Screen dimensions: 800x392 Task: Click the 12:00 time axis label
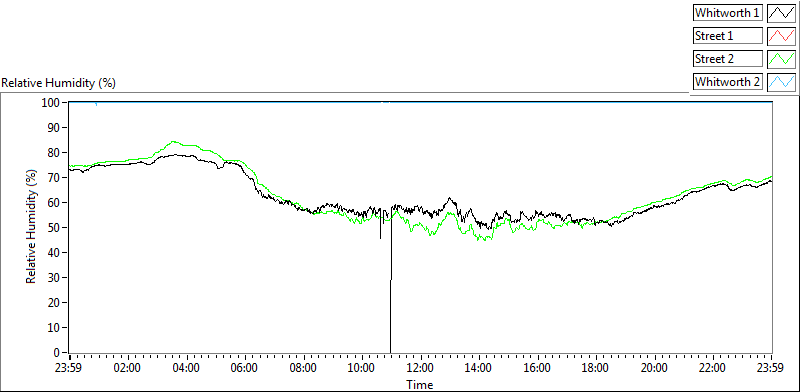coord(420,368)
